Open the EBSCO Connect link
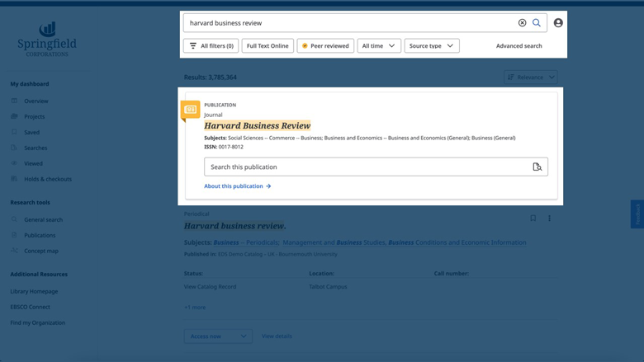This screenshot has height=362, width=644. [30, 307]
